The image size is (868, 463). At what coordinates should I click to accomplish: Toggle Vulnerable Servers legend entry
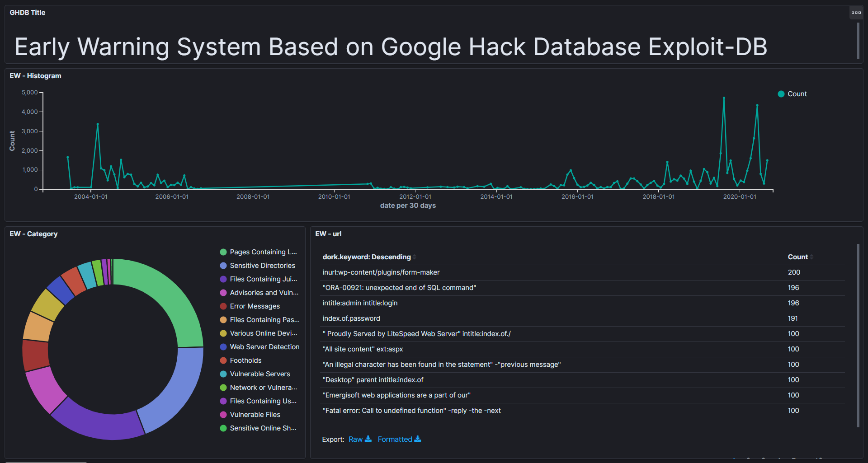point(255,374)
